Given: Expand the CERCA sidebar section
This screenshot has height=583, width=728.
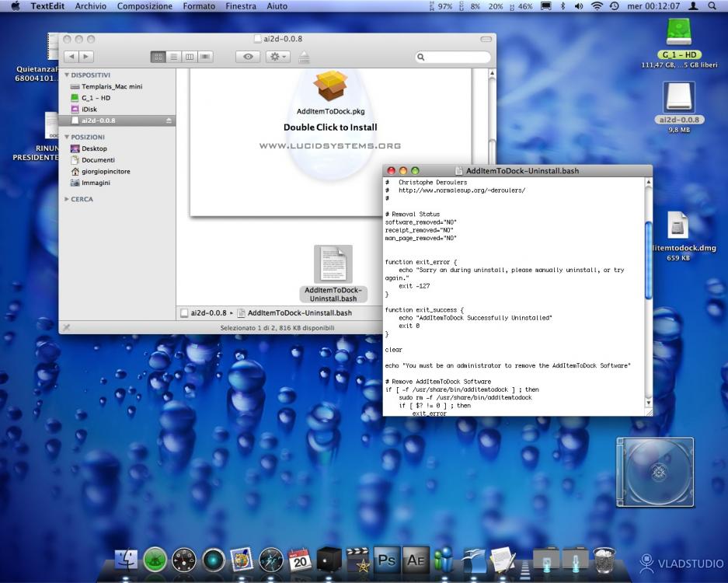Looking at the screenshot, I should (67, 199).
